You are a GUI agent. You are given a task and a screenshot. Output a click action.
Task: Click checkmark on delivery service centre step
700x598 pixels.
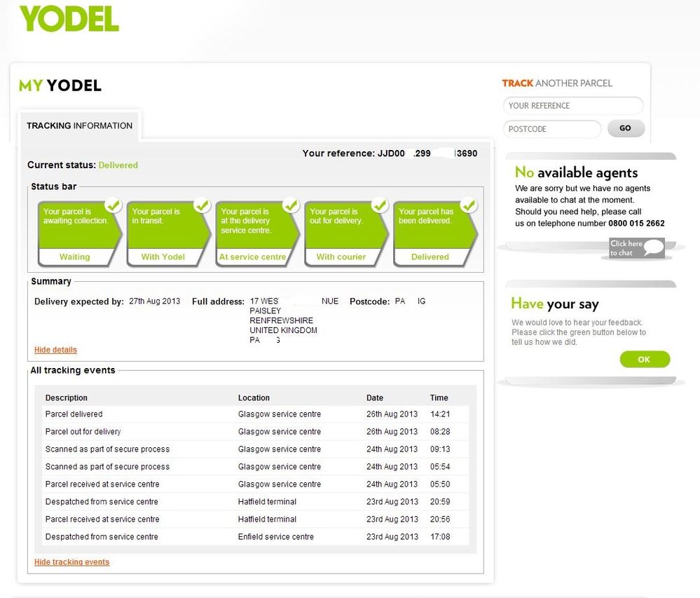(291, 205)
